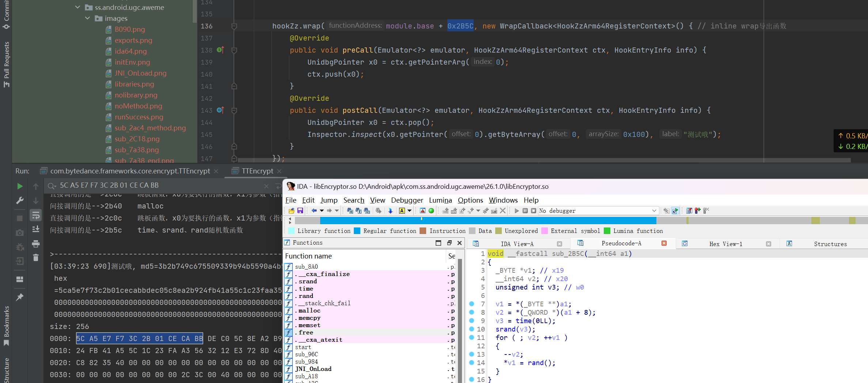Click the External symbol pink legend swatch

click(x=545, y=231)
